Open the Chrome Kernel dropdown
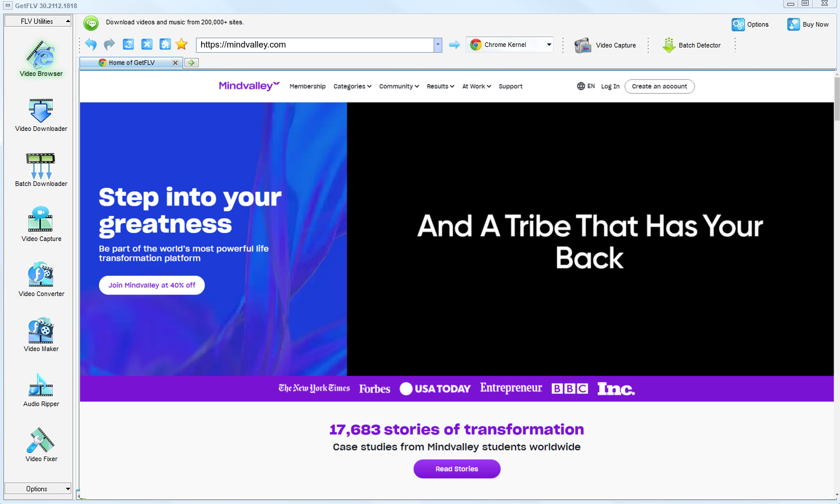The height and width of the screenshot is (504, 840). point(510,45)
